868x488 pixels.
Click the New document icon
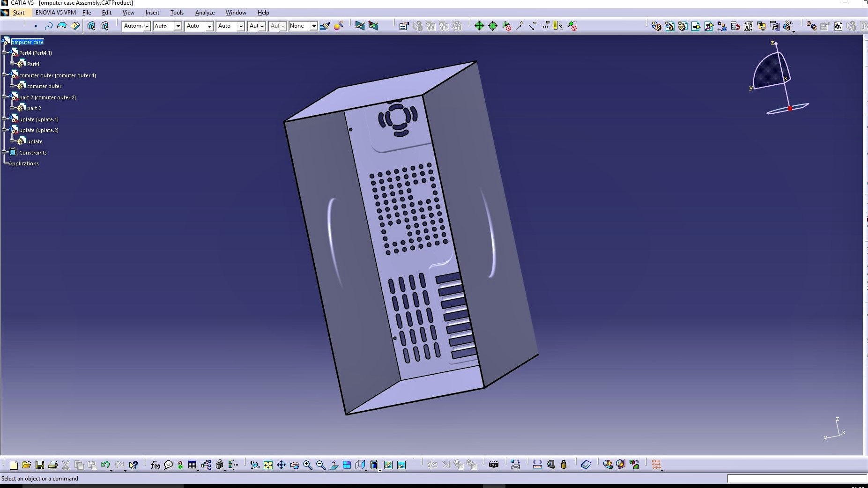(x=14, y=465)
